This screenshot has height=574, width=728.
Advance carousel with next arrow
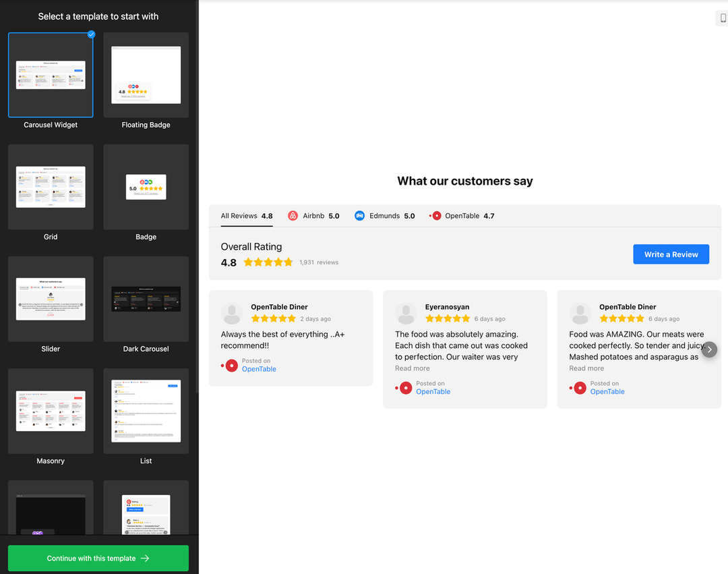tap(709, 349)
